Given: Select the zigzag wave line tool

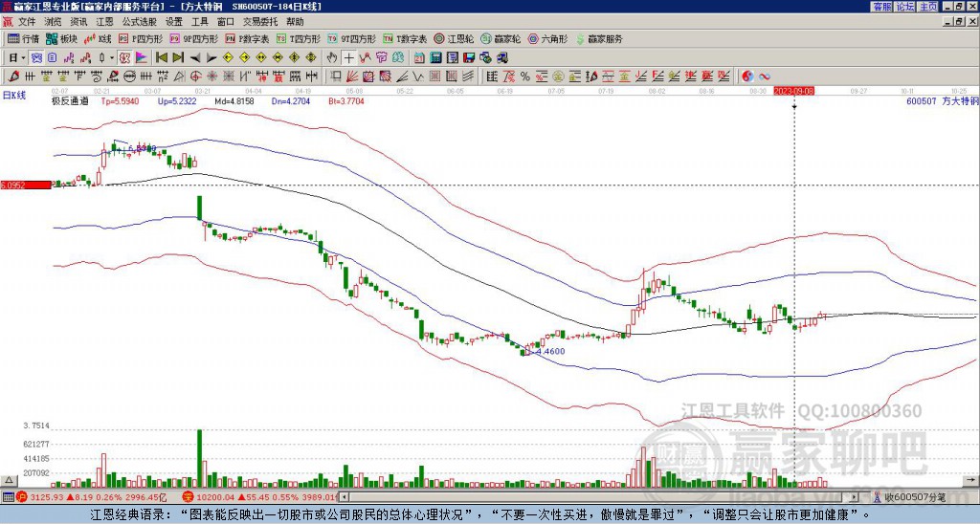Looking at the screenshot, I should coord(417,76).
